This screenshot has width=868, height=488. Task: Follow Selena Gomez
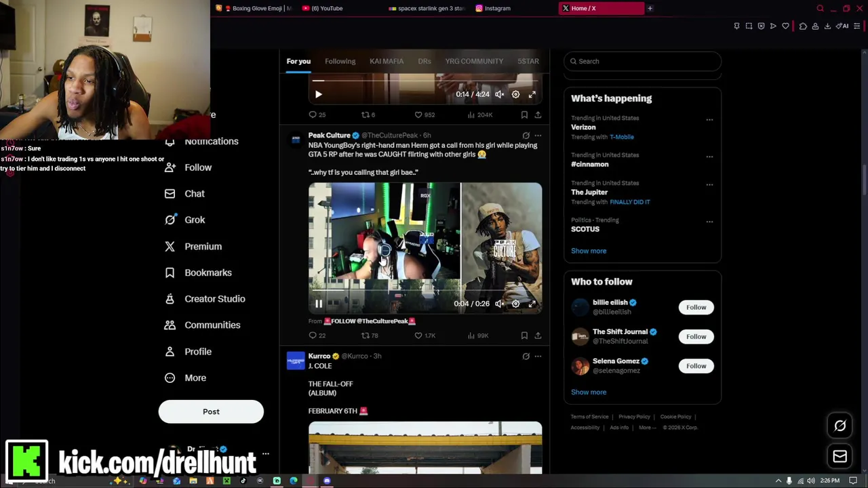coord(696,366)
